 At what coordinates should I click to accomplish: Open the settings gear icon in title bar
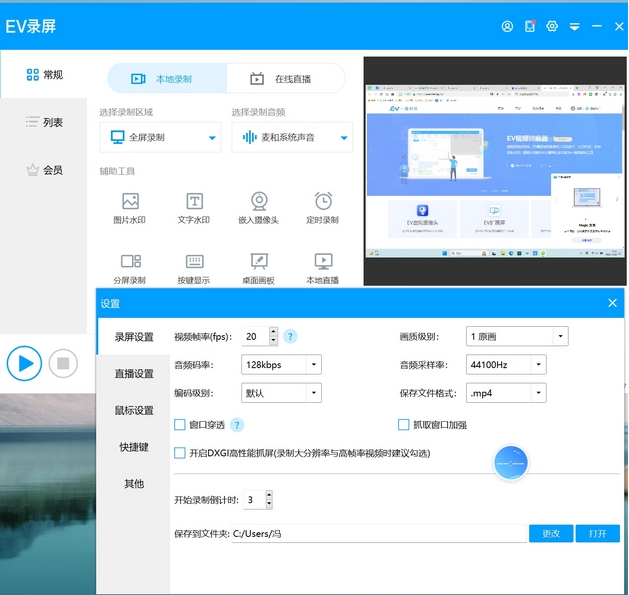552,26
